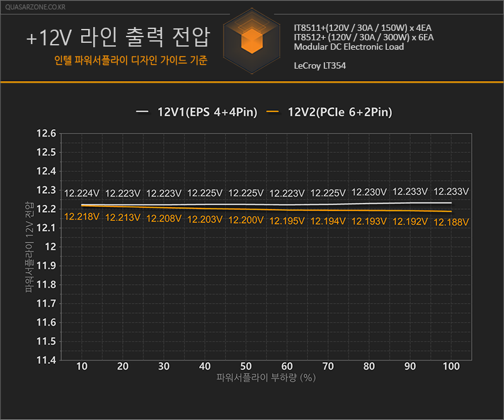Select the 12V2(PCIe 6+2Pin) legend label

click(340, 112)
